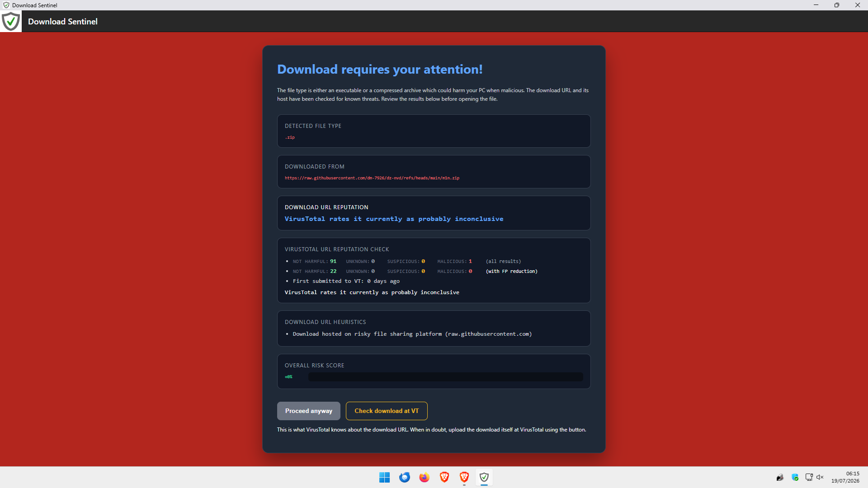The width and height of the screenshot is (868, 488).
Task: Click the heading 'Download requires your attention!'
Action: [380, 69]
